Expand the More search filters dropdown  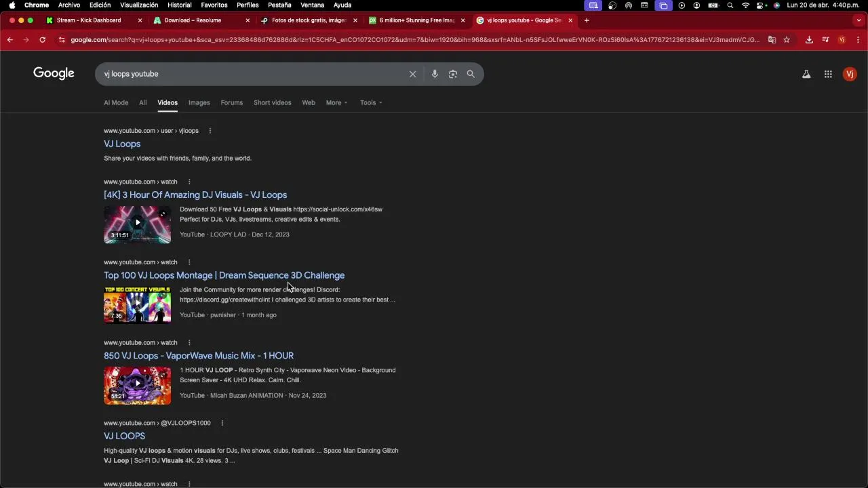click(x=336, y=103)
